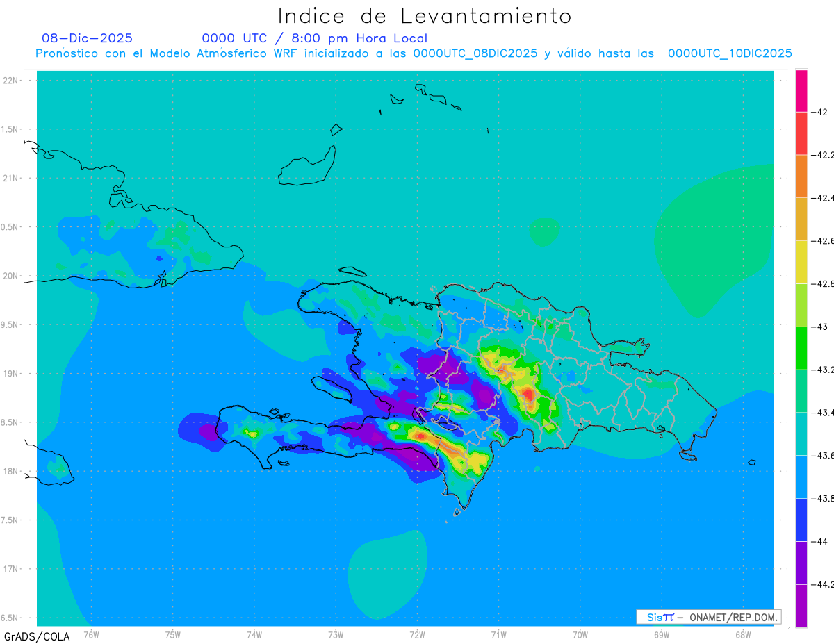Screen dimensions: 834x644
Task: Click the magenta swatch at colorbar top
Action: [x=801, y=90]
